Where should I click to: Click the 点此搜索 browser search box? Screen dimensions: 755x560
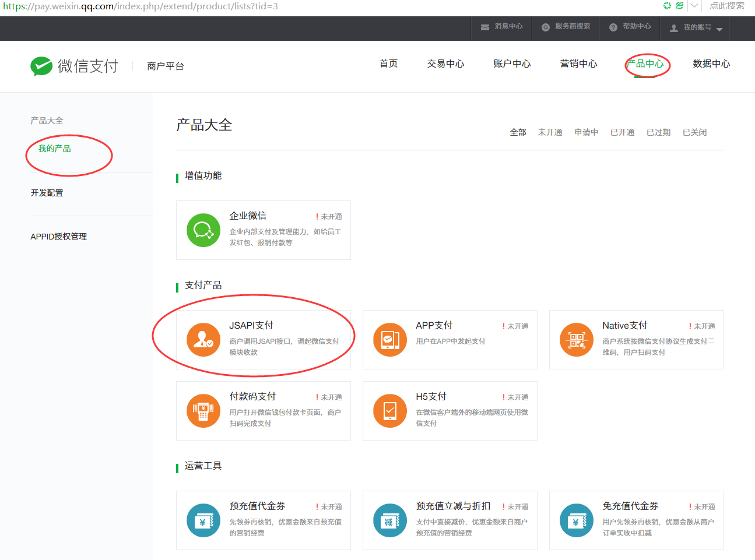tap(726, 6)
